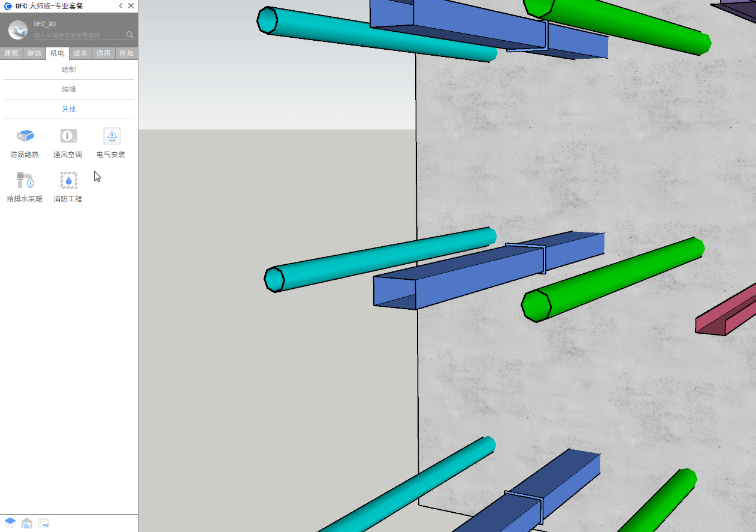Focus the keyword search input field
This screenshot has height=532, width=756.
(78, 35)
